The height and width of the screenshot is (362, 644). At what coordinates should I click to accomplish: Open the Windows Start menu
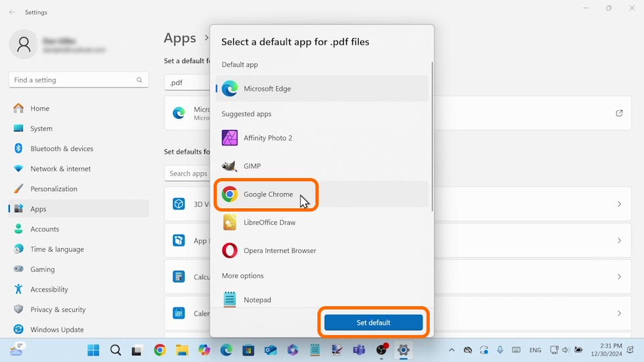click(x=93, y=350)
